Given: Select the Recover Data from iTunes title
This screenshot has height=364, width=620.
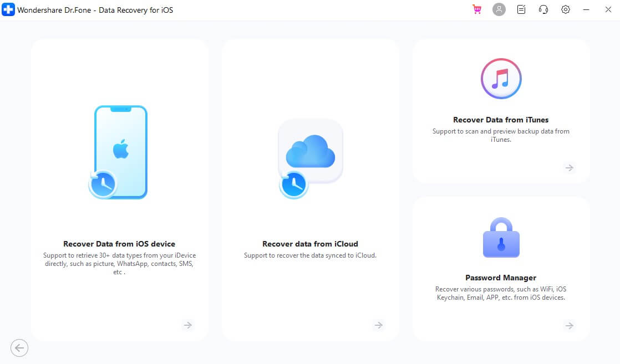Looking at the screenshot, I should 501,120.
